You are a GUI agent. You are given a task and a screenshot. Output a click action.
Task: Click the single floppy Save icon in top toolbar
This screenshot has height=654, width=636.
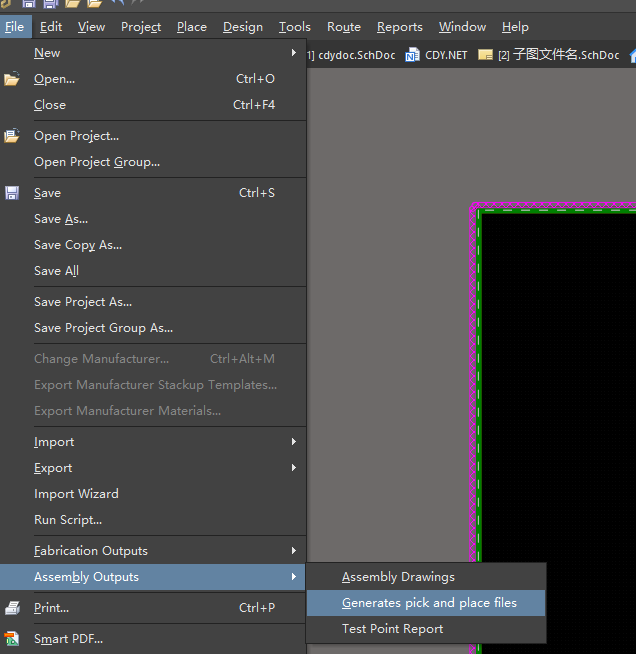click(28, 4)
